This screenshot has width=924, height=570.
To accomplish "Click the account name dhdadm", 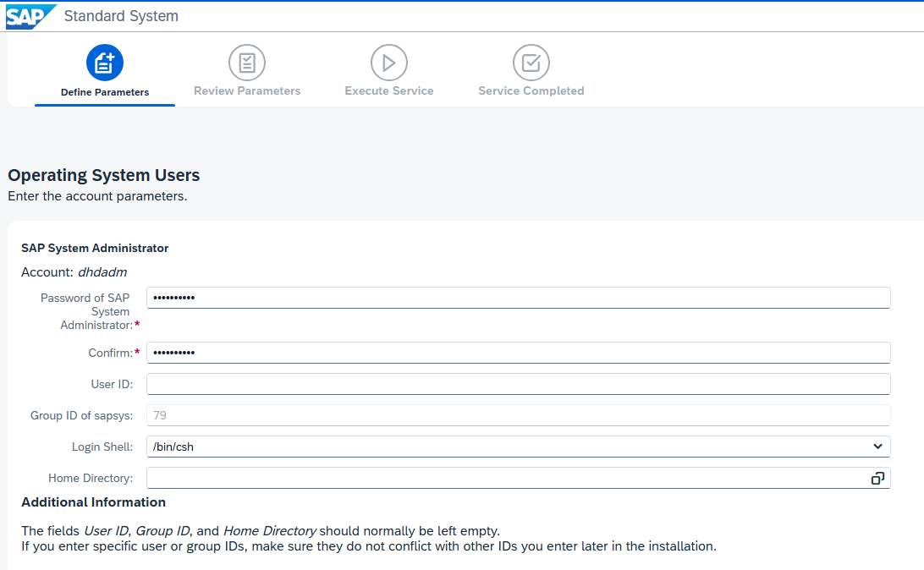I will pyautogui.click(x=102, y=272).
